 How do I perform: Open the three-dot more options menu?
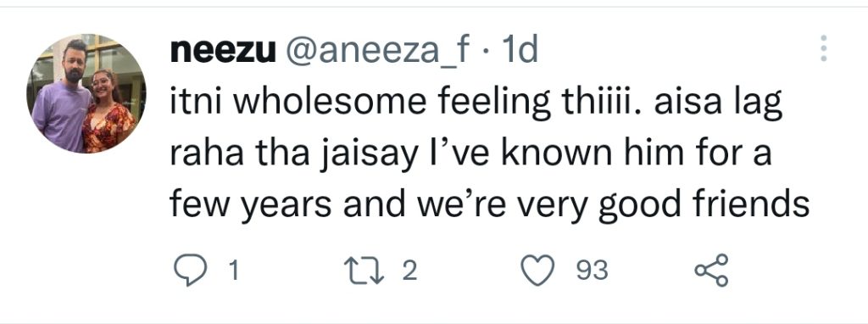(824, 48)
